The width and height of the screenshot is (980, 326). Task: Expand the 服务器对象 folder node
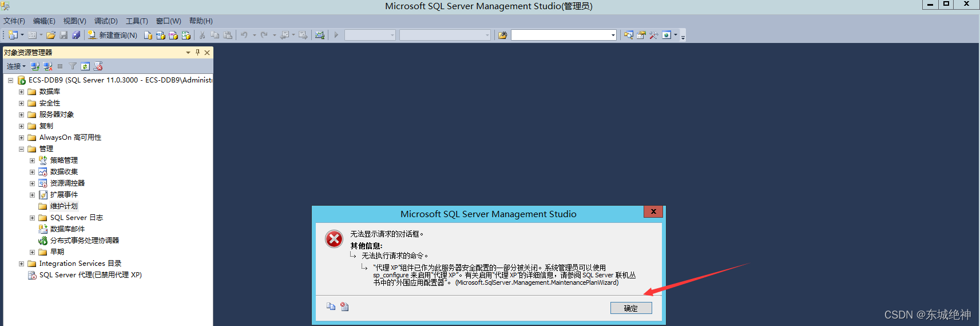pos(21,115)
